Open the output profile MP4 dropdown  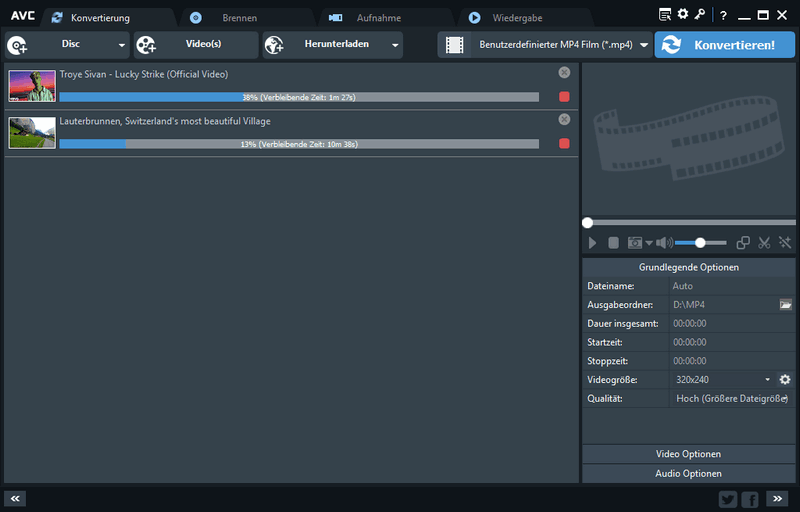(644, 45)
